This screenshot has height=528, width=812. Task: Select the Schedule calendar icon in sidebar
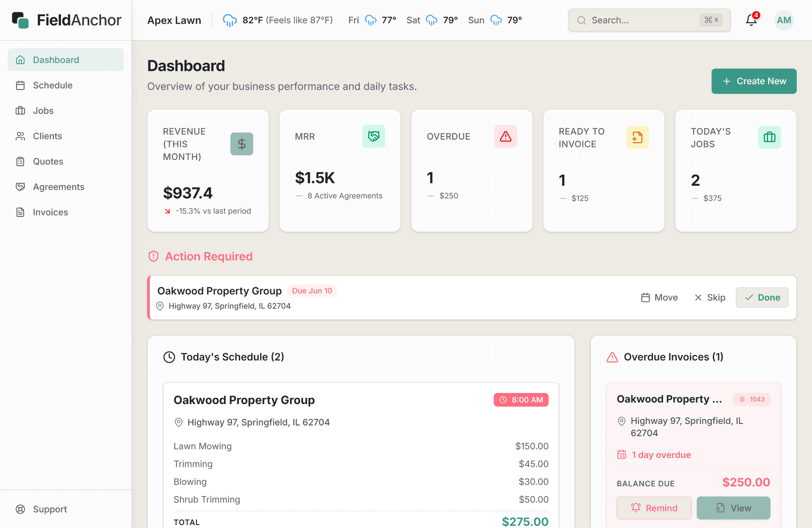point(21,85)
